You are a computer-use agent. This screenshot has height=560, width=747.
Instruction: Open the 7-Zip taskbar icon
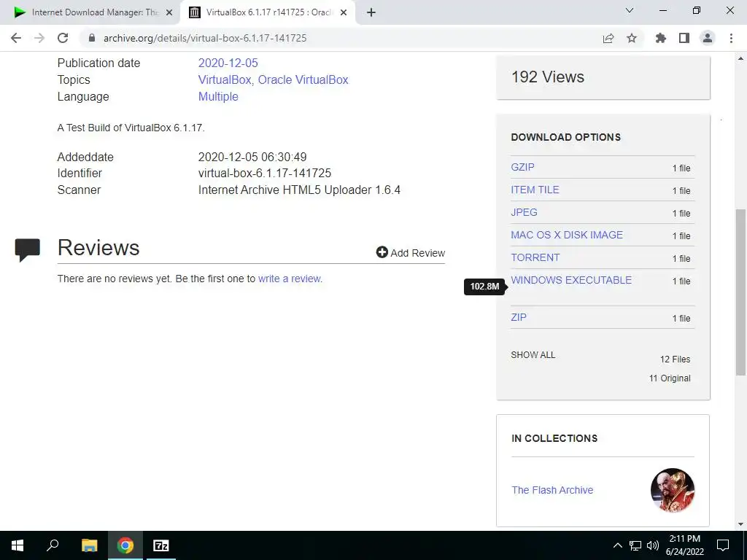pos(161,545)
